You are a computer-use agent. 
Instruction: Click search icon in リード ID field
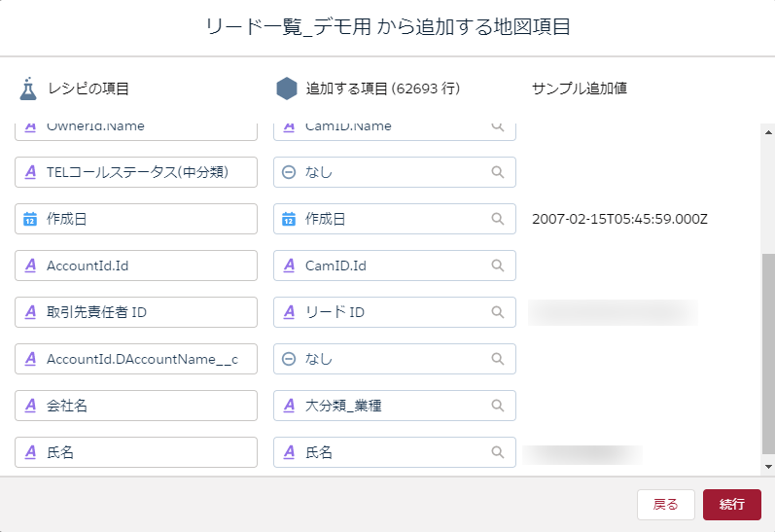[497, 312]
